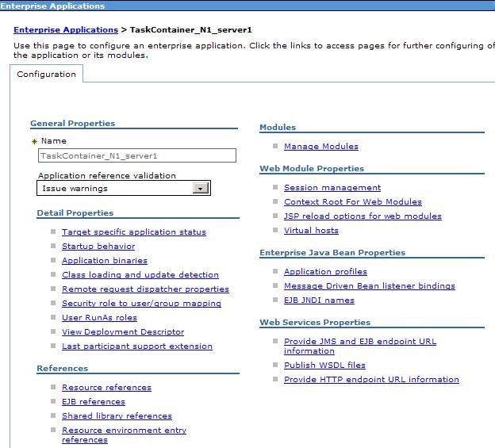Open Security role to user/group mapping
The height and width of the screenshot is (448, 495).
coord(141,304)
